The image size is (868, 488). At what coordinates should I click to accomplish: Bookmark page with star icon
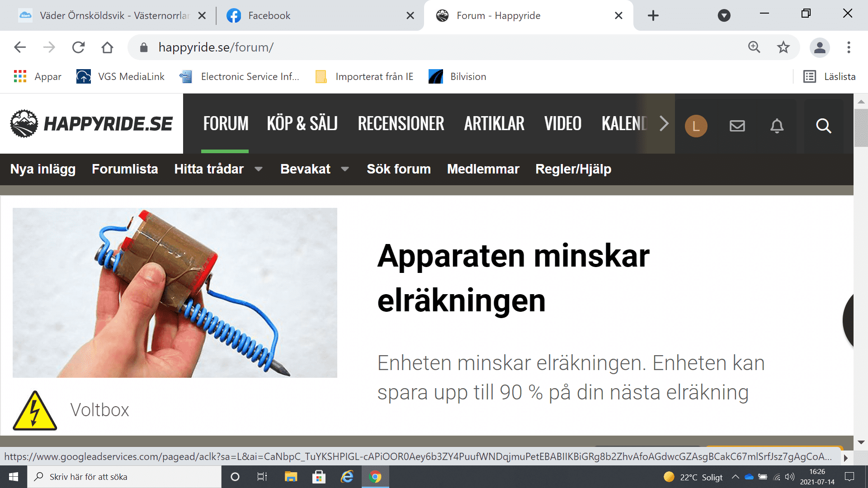click(x=783, y=47)
